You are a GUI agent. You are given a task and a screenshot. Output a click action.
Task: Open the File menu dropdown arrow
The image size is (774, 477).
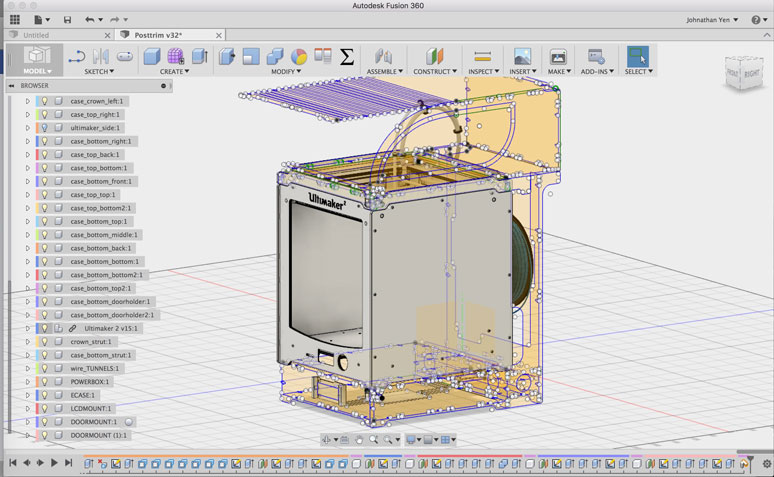coord(47,20)
